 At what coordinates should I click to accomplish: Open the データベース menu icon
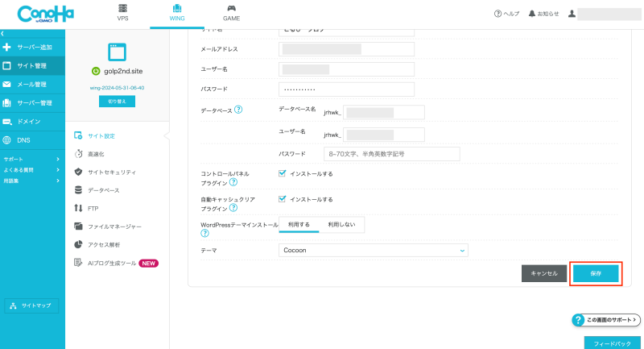[78, 190]
